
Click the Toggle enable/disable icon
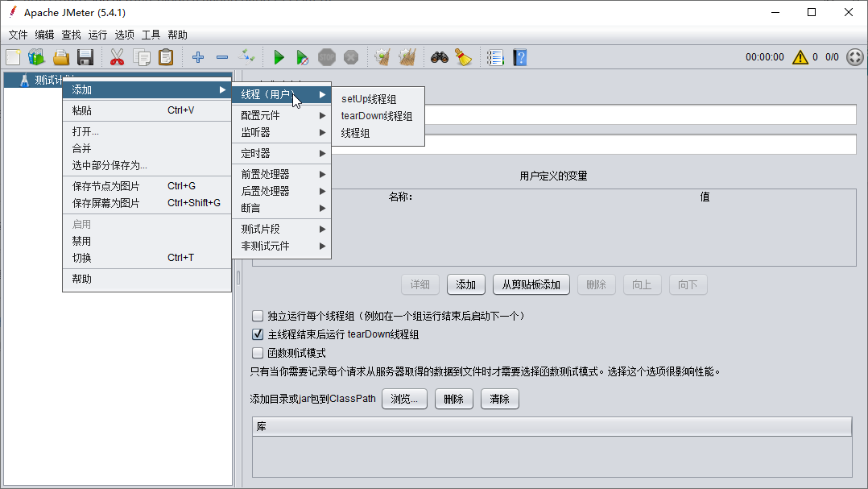pyautogui.click(x=246, y=57)
